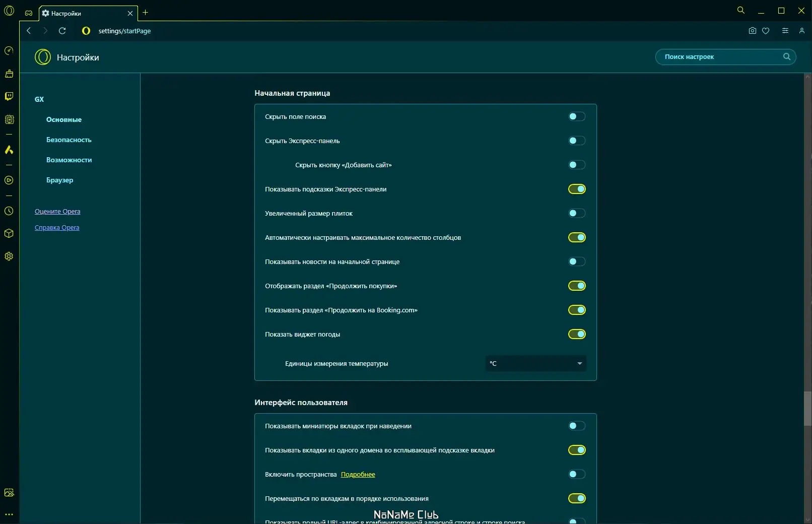Go back with the left arrow button
812x524 pixels.
coord(29,31)
